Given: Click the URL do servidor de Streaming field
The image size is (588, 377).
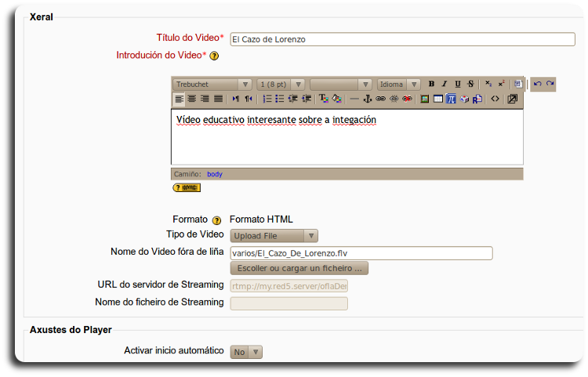Looking at the screenshot, I should tap(289, 286).
